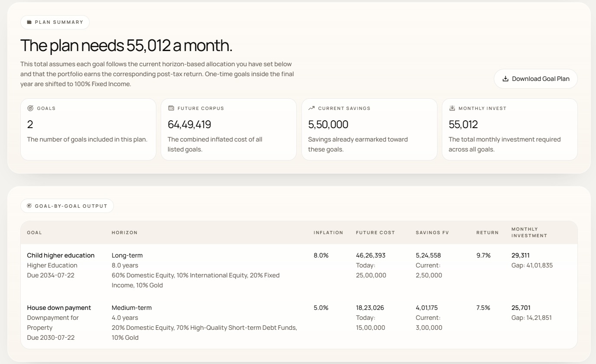
Task: Click the MONTHLY INVESTMENT column header
Action: click(529, 232)
